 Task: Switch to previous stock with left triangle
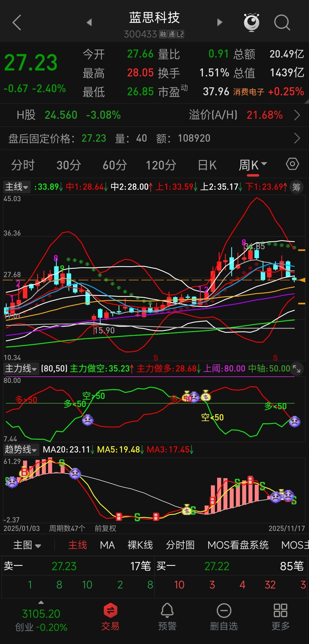(x=89, y=22)
